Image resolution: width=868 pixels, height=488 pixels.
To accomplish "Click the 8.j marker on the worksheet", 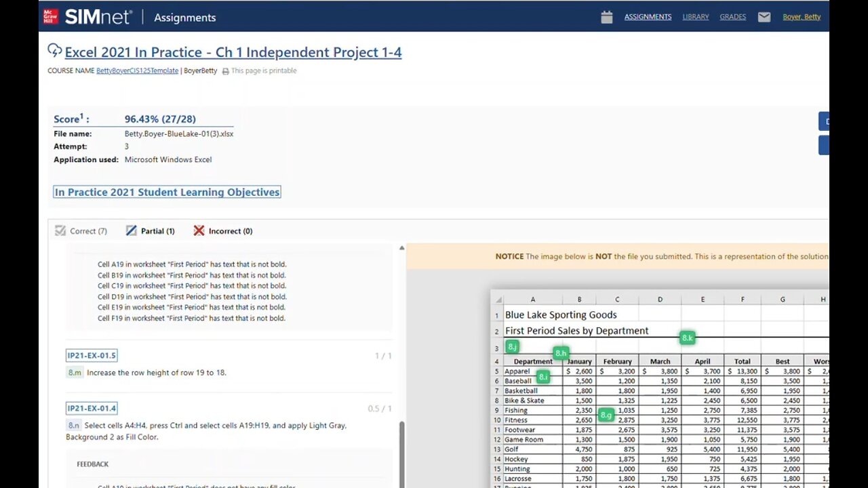I will click(x=513, y=347).
